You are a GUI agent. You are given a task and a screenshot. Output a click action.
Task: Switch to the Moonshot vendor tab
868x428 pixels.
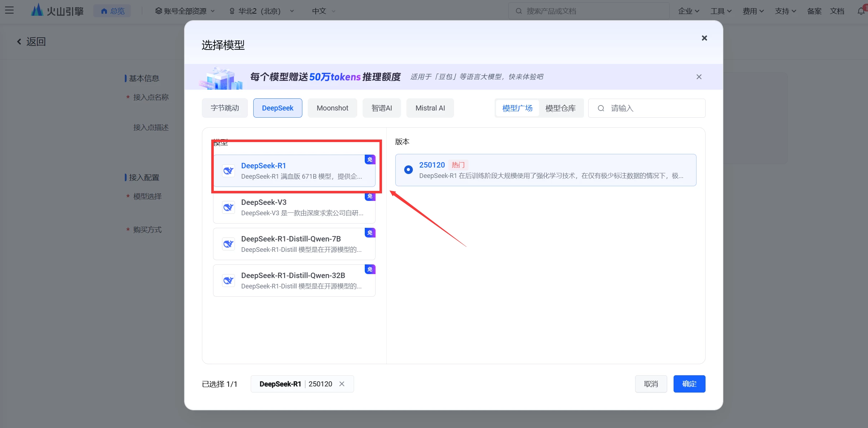click(x=332, y=108)
